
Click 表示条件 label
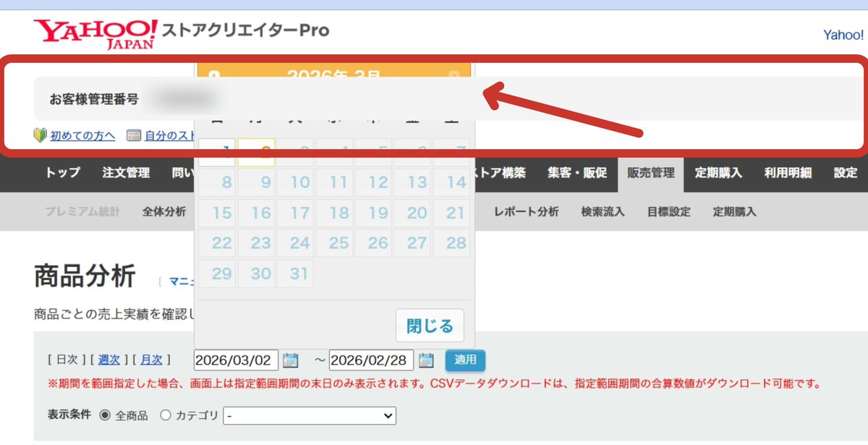pos(69,415)
